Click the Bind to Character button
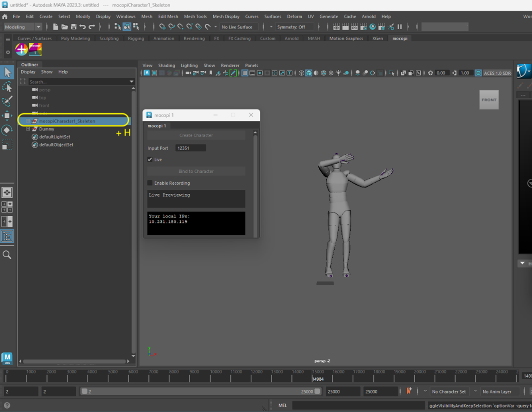 coord(196,171)
